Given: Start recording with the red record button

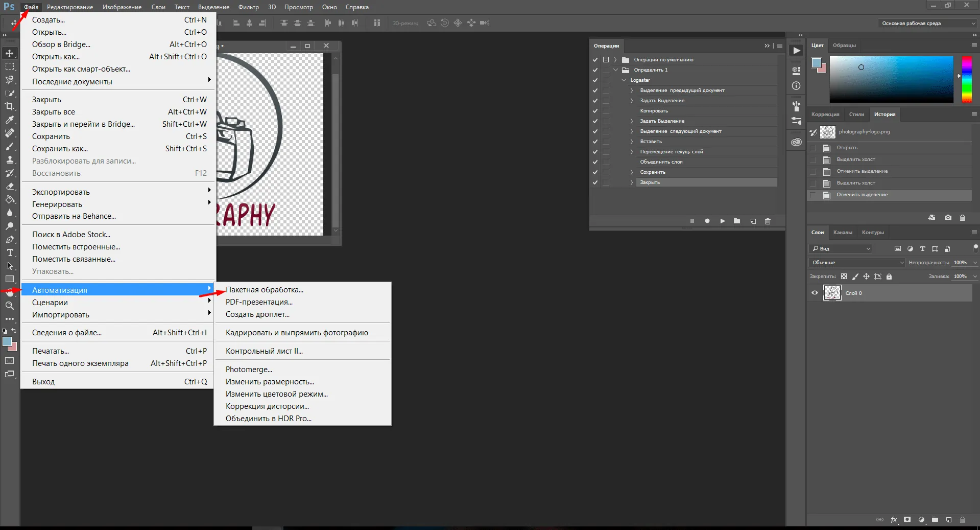Looking at the screenshot, I should coord(707,221).
